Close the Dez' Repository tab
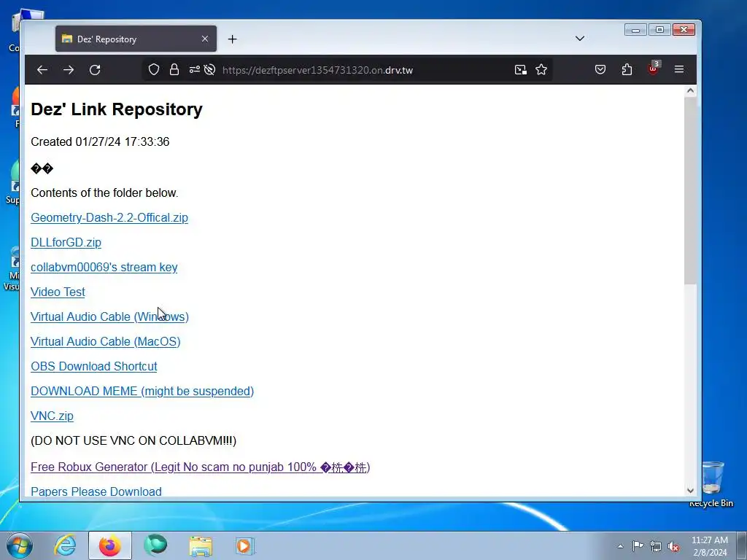Viewport: 747px width, 560px height. click(205, 39)
